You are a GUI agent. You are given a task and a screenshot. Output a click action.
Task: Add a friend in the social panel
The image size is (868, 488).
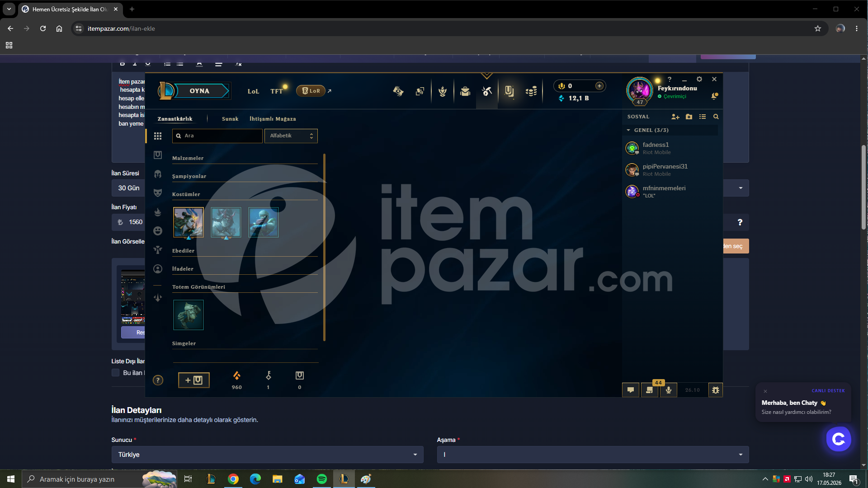675,117
